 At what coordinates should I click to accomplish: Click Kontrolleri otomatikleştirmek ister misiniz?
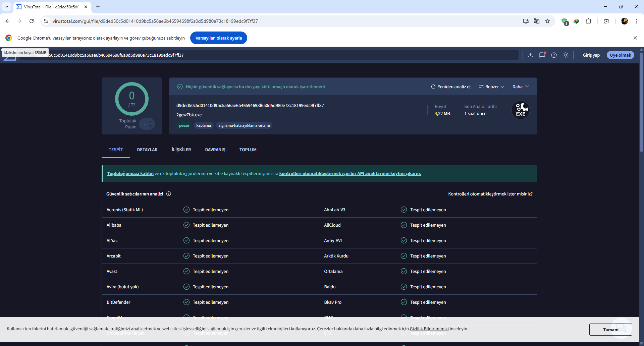[x=490, y=194]
